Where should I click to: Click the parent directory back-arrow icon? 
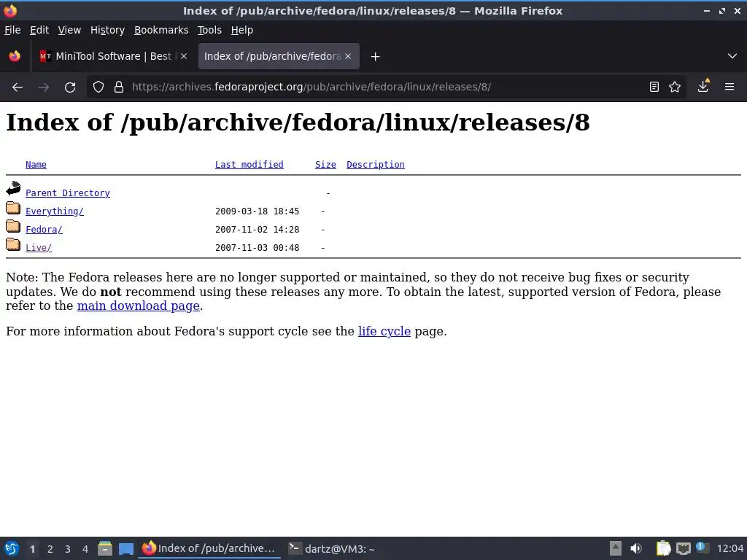13,189
